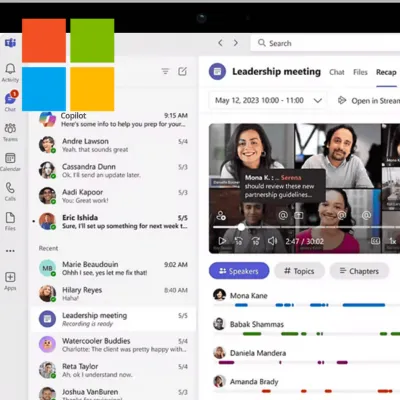400x400 pixels.
Task: Open Joshua VanBuren chat
Action: 113,393
